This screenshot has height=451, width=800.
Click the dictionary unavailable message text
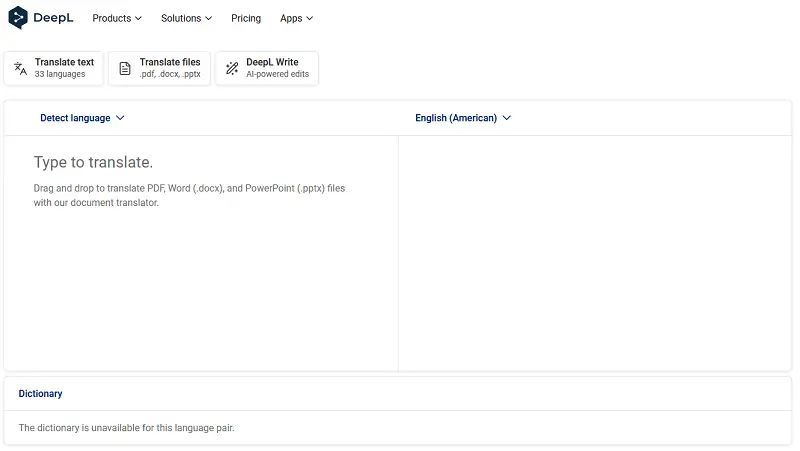point(127,428)
